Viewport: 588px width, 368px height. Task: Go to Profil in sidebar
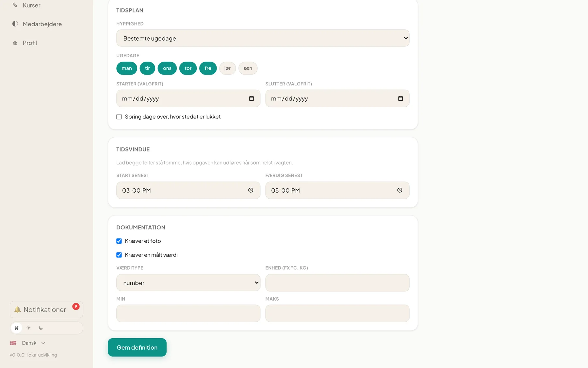coord(30,43)
